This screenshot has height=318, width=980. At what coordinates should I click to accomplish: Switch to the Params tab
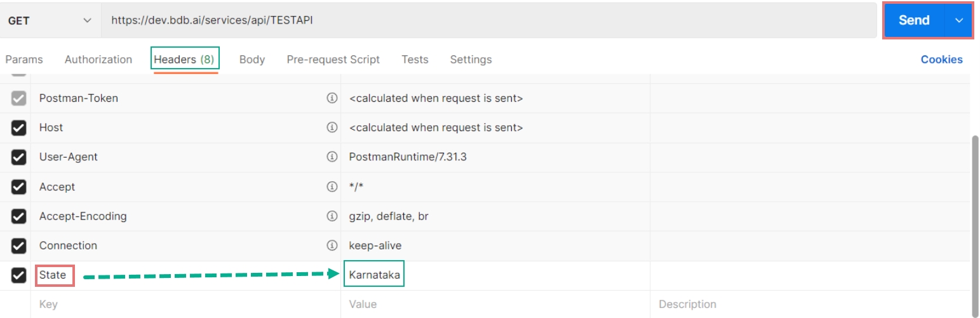pos(24,60)
